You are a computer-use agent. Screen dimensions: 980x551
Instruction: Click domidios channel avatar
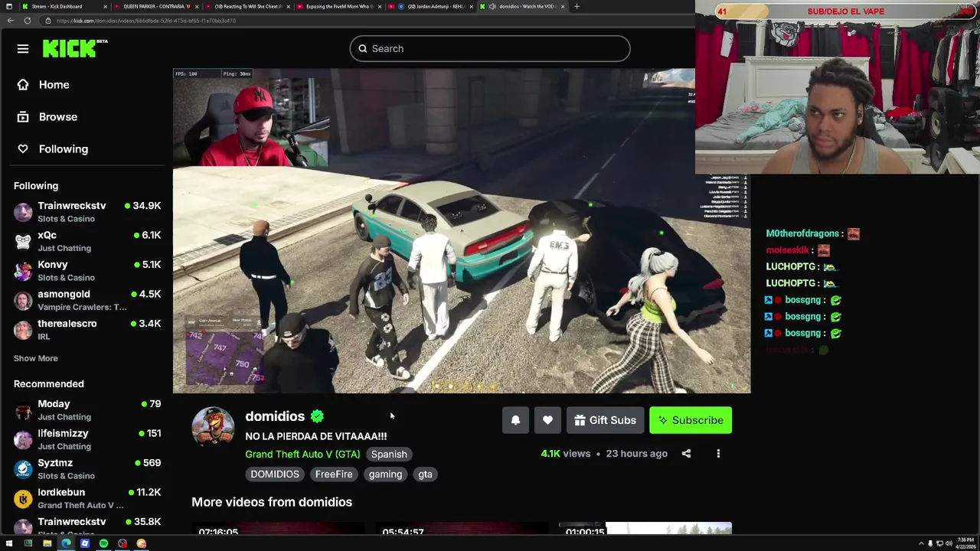pos(213,426)
